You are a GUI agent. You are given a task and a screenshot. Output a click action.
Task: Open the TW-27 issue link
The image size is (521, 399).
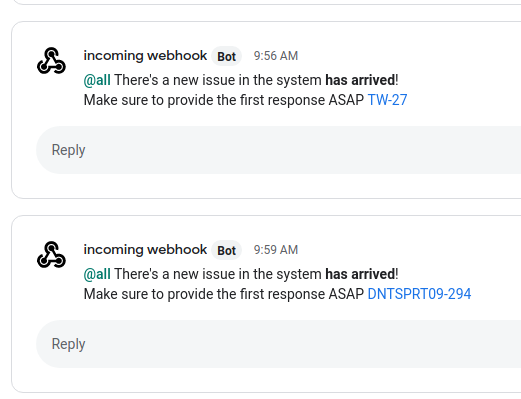[387, 100]
